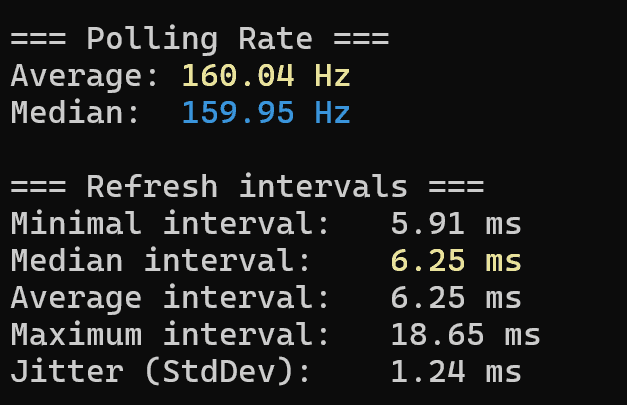Click the Median label under Polling Rate

(x=75, y=113)
